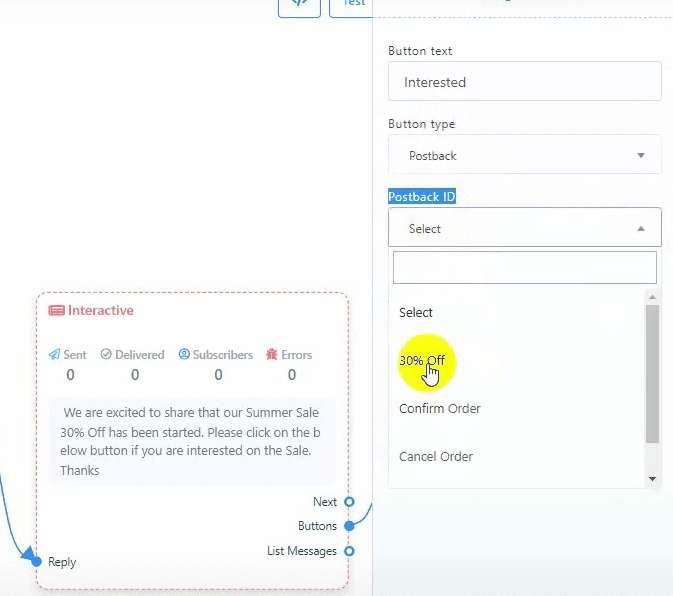This screenshot has width=673, height=596.
Task: Click the Interactive node header icon
Action: [57, 311]
